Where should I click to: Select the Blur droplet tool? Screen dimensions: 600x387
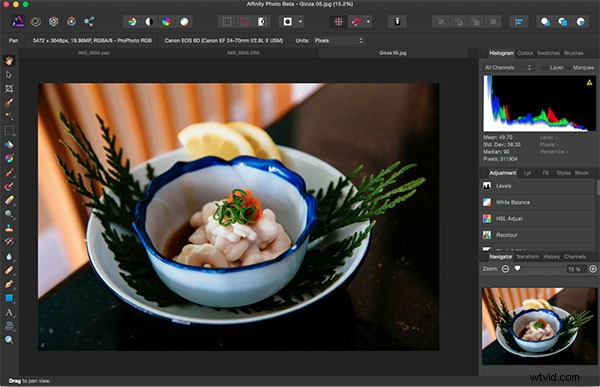click(9, 256)
